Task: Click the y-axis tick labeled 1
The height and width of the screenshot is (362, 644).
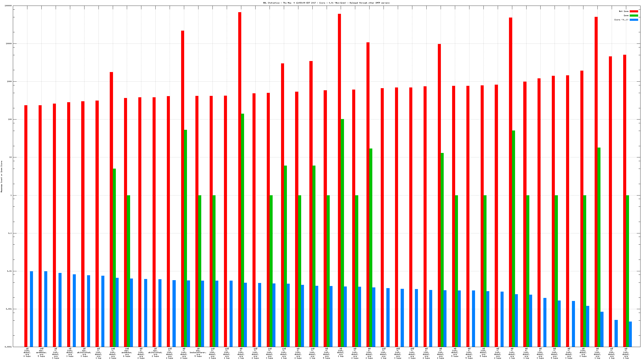Action: [x=11, y=195]
